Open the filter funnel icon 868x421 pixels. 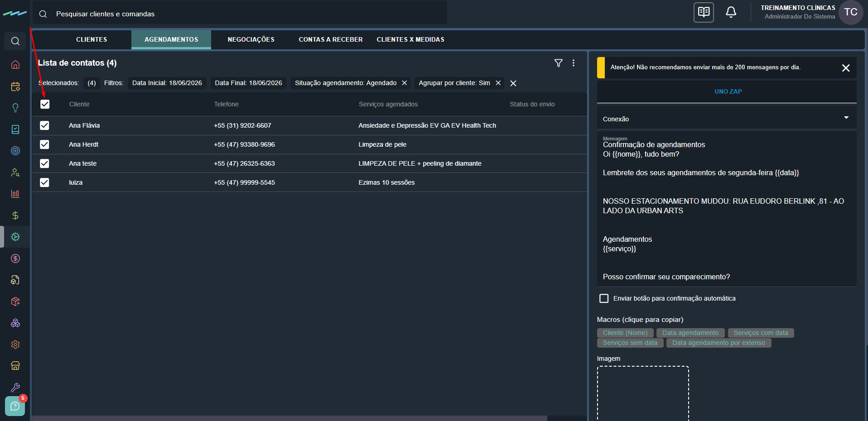point(559,63)
